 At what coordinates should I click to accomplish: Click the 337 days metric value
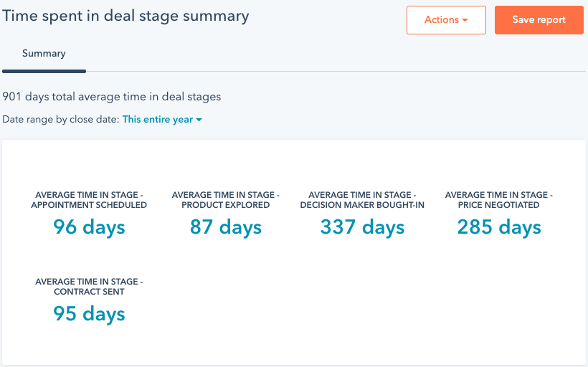click(362, 227)
